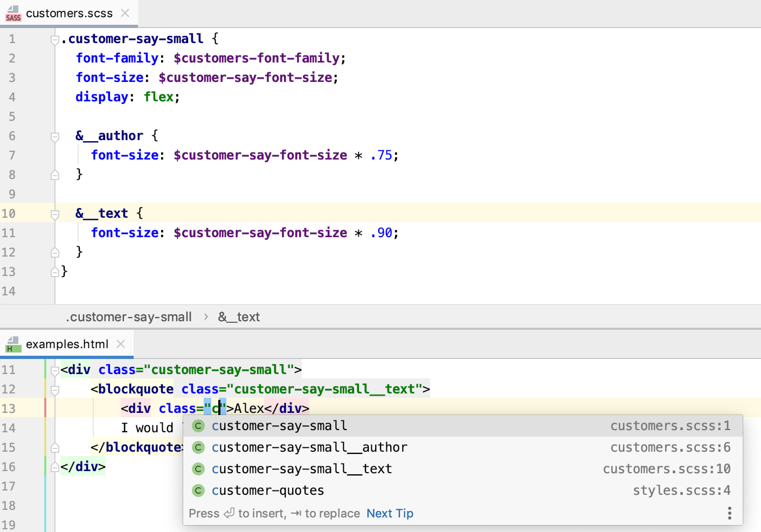This screenshot has width=761, height=532.
Task: Switch to the examples.html tab
Action: pos(66,344)
